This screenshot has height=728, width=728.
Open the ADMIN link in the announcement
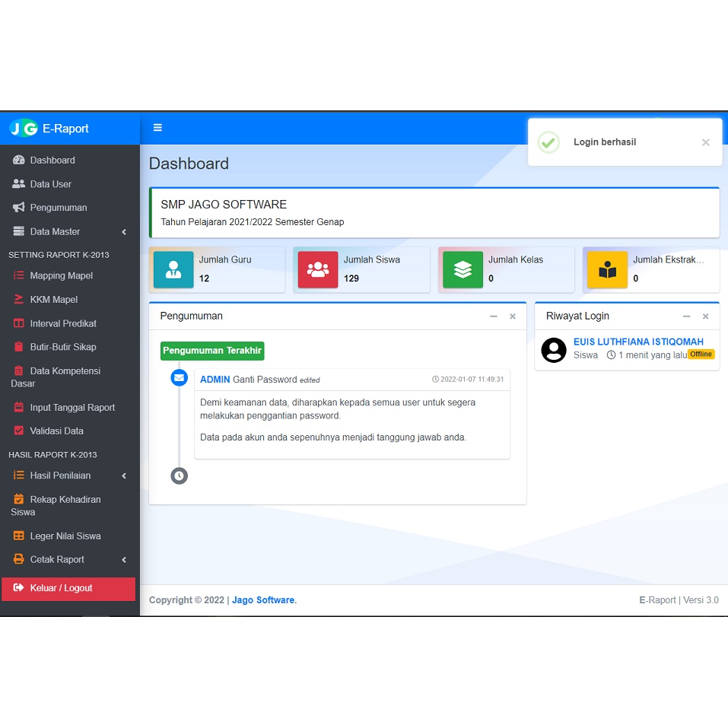click(x=215, y=380)
